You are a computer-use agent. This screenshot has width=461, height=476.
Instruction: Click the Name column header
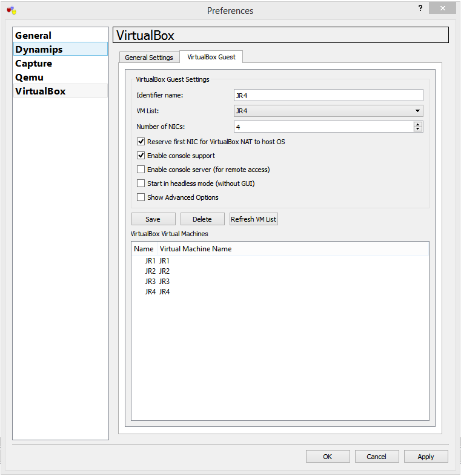144,249
